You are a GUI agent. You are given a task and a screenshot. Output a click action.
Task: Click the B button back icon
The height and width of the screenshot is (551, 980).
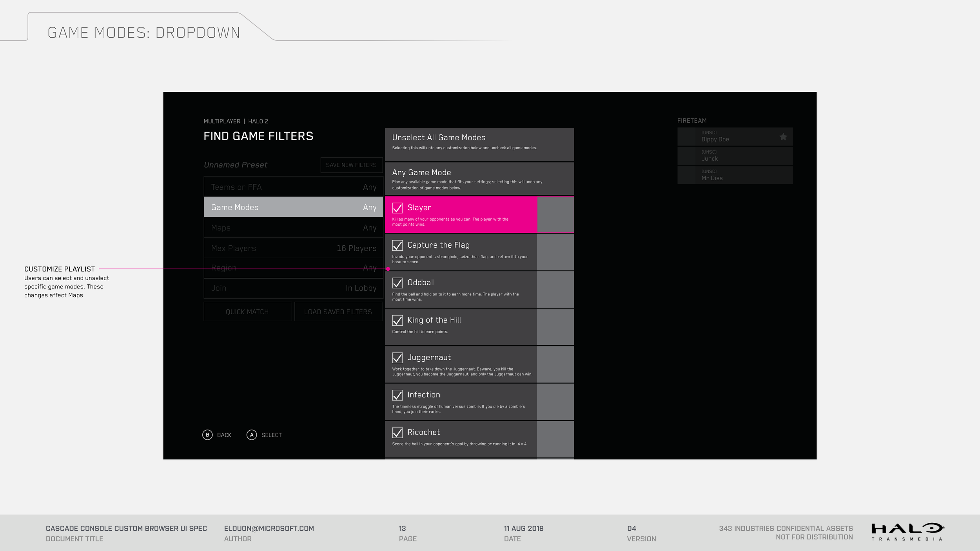click(207, 435)
